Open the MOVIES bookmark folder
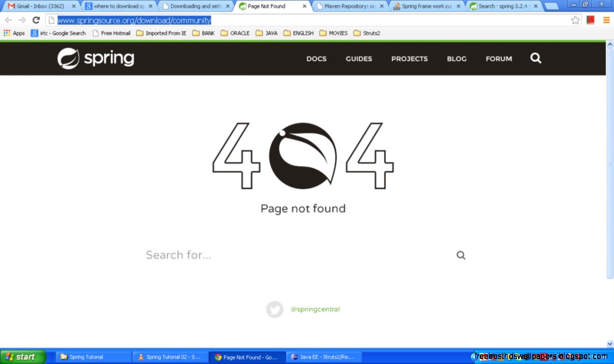The width and height of the screenshot is (614, 364). click(x=333, y=33)
